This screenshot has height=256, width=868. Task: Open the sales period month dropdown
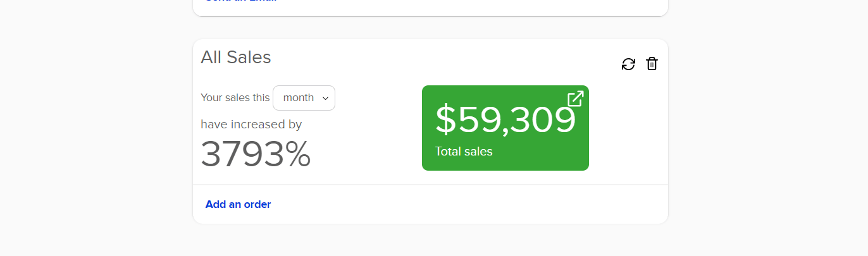click(x=304, y=98)
